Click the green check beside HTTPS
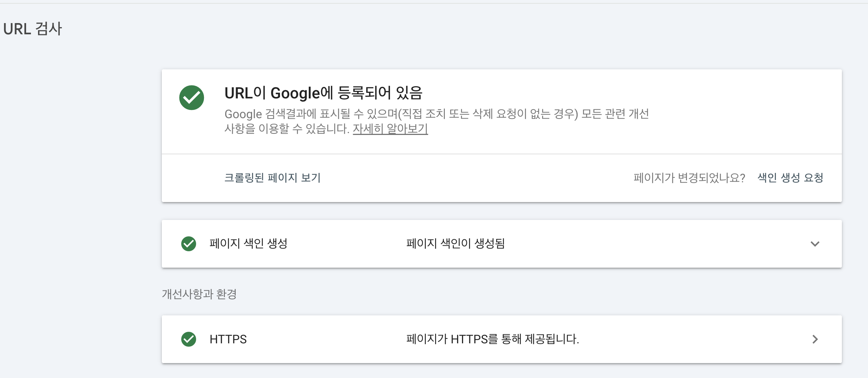This screenshot has width=868, height=378. [x=189, y=339]
